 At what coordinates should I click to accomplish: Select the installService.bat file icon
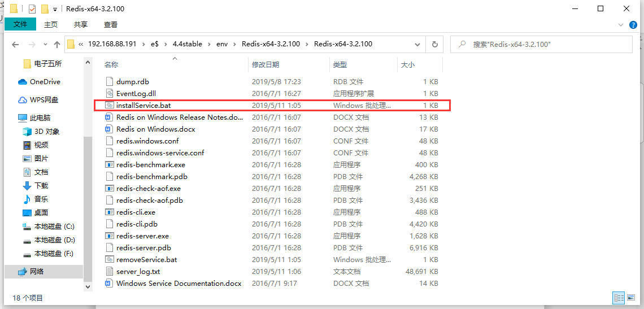pyautogui.click(x=109, y=105)
